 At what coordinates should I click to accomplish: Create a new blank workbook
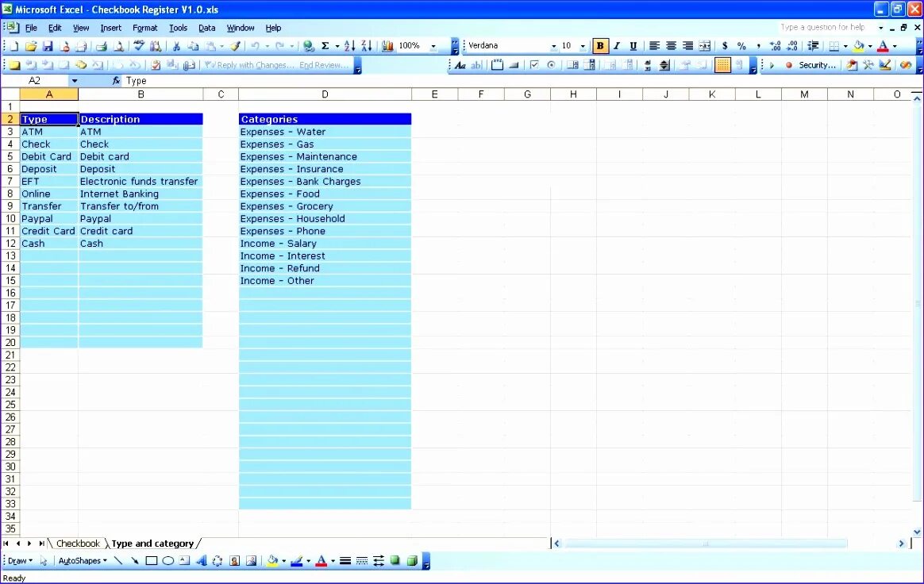coord(14,46)
